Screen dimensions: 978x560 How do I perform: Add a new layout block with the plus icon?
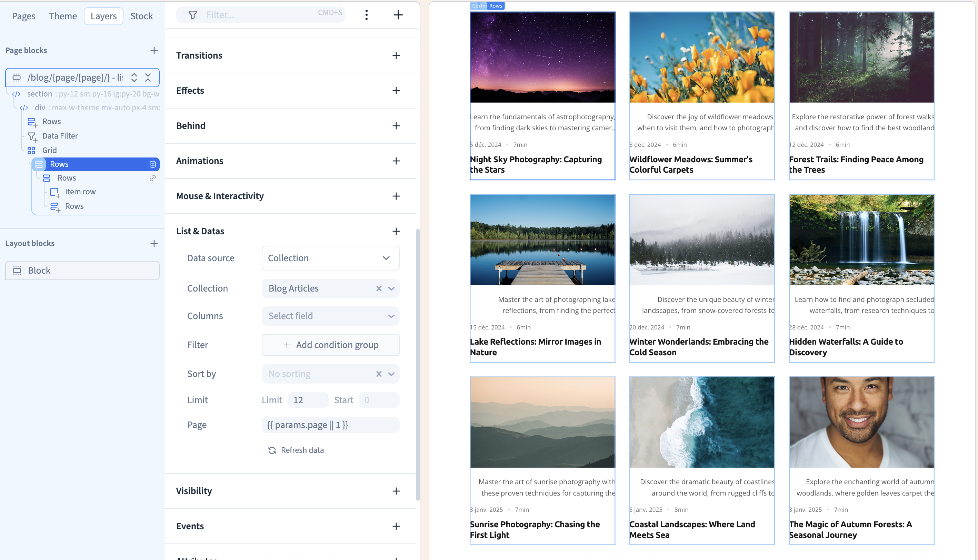(154, 243)
